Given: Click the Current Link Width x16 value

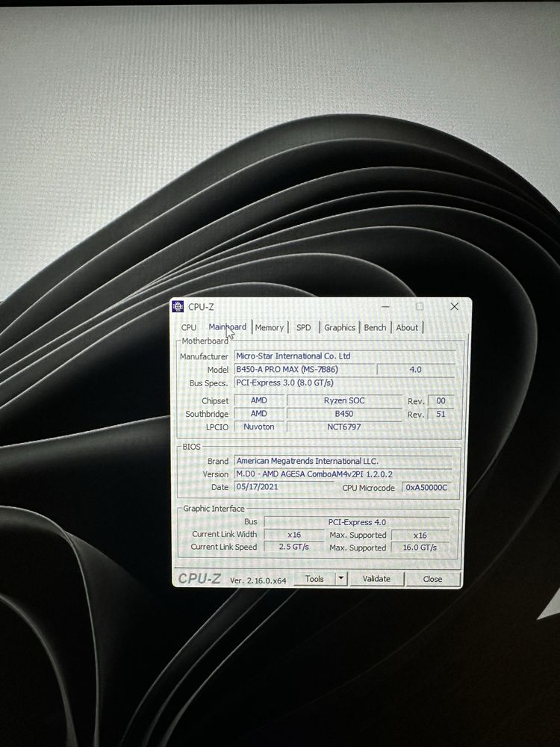Looking at the screenshot, I should click(293, 535).
